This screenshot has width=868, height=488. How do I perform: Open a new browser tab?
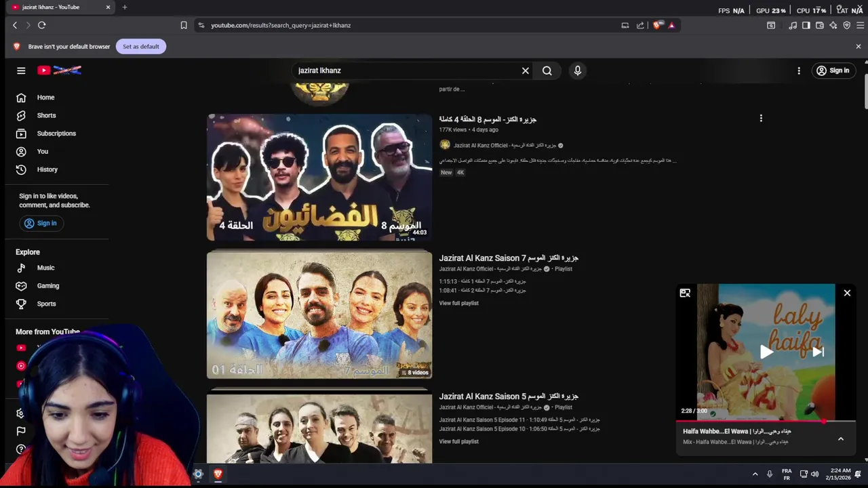pyautogui.click(x=125, y=7)
